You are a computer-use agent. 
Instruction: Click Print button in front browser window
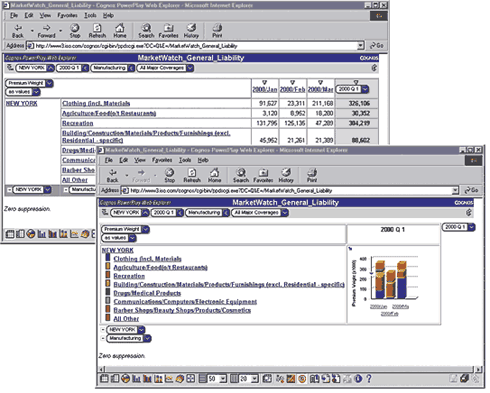[312, 175]
